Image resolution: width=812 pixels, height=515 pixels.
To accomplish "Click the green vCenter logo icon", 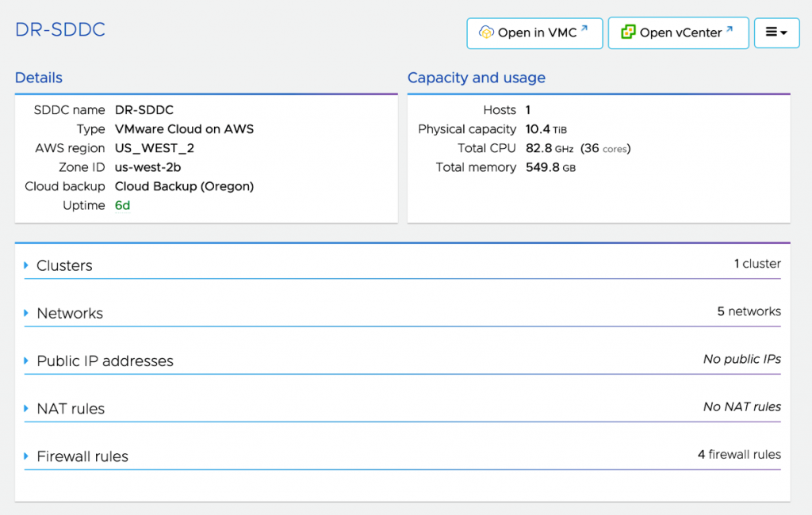I will [628, 32].
